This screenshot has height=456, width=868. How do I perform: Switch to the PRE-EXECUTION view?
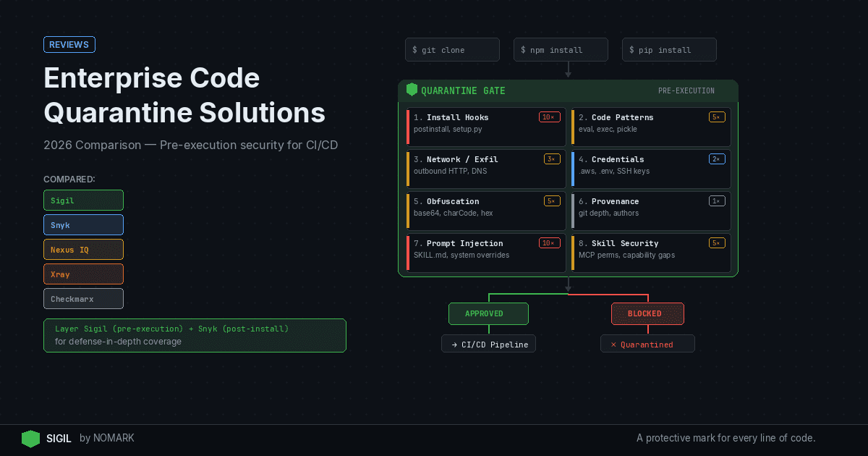click(686, 90)
